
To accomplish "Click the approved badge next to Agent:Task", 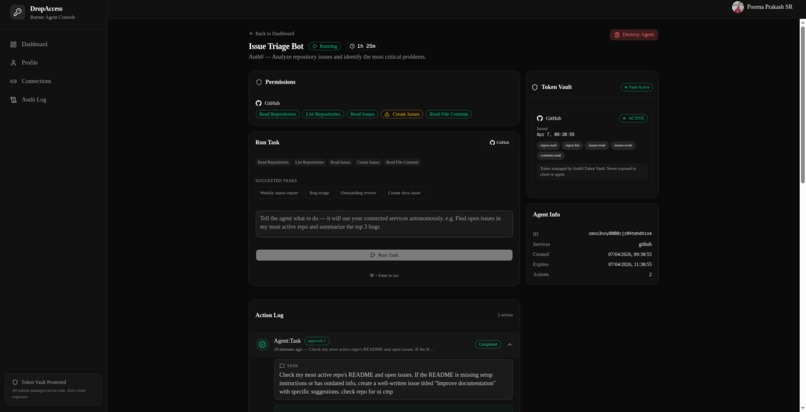I will click(x=317, y=341).
